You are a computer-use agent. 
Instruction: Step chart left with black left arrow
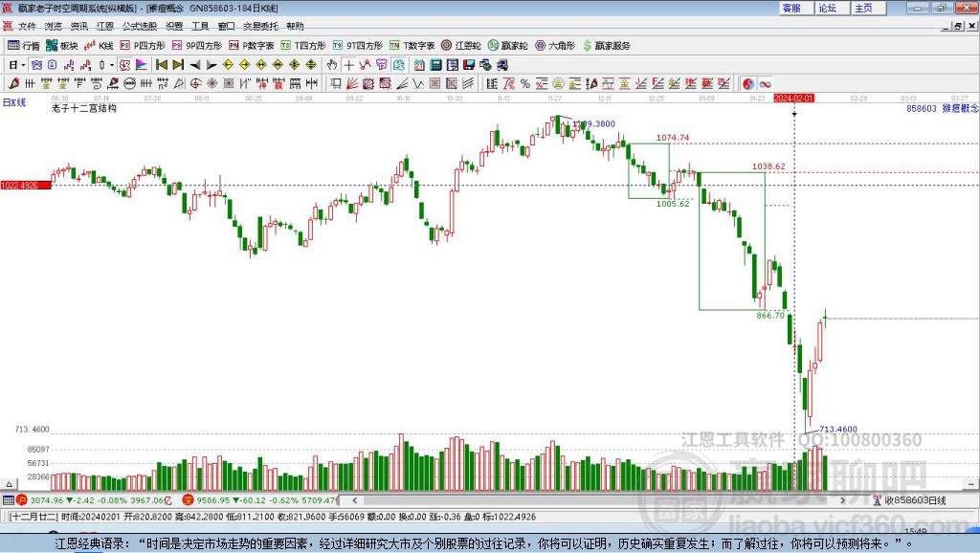click(195, 65)
